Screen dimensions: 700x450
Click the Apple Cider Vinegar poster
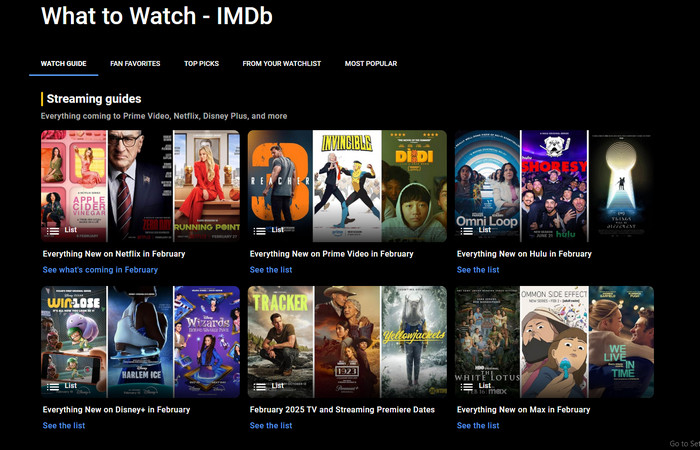74,186
